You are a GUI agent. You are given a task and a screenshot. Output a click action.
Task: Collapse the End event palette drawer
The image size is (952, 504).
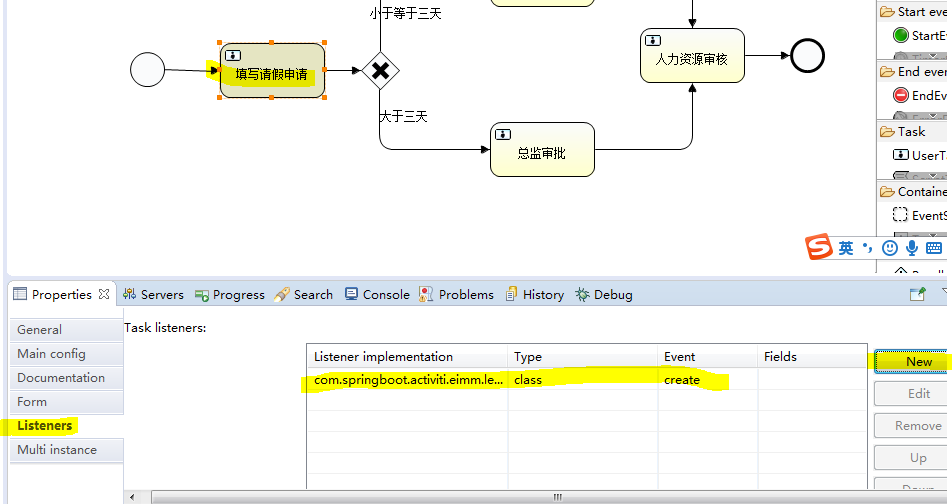click(x=913, y=72)
